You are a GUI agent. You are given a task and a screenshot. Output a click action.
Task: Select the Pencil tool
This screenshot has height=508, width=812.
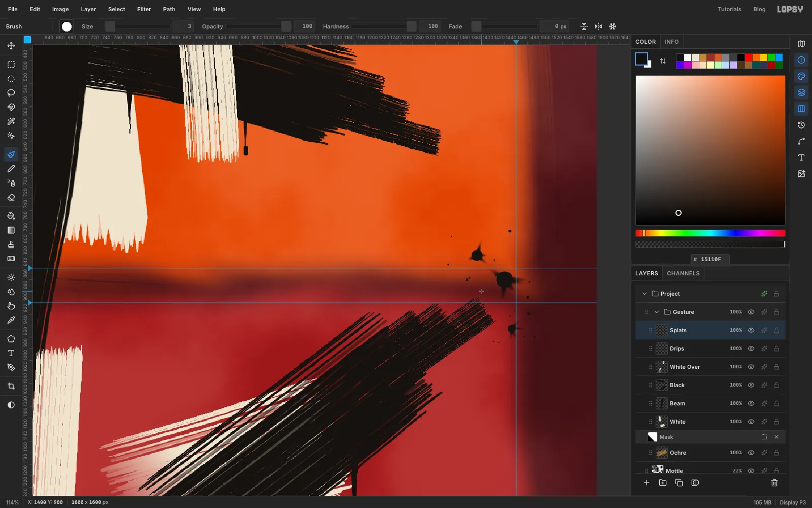click(x=11, y=169)
